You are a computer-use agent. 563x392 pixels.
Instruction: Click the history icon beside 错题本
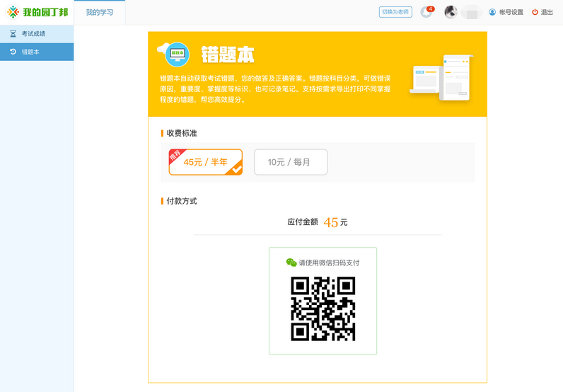click(13, 52)
